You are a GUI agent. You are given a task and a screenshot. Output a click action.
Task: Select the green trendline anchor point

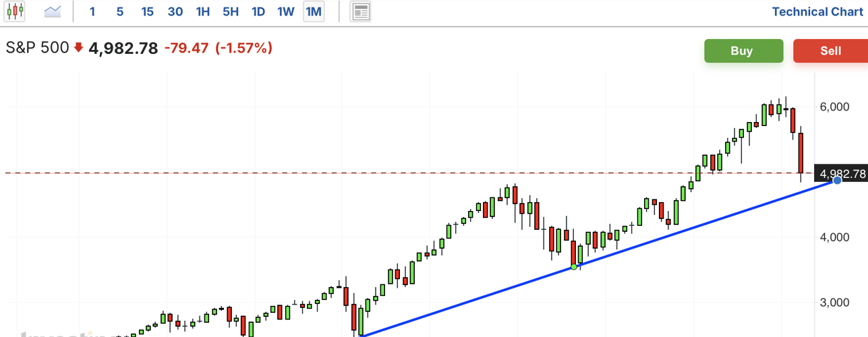[574, 268]
